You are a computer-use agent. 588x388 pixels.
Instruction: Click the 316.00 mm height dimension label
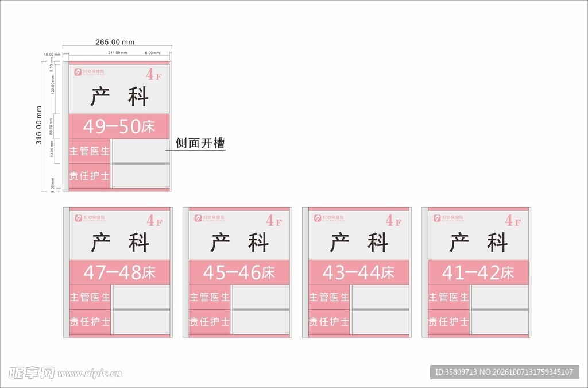[39, 125]
